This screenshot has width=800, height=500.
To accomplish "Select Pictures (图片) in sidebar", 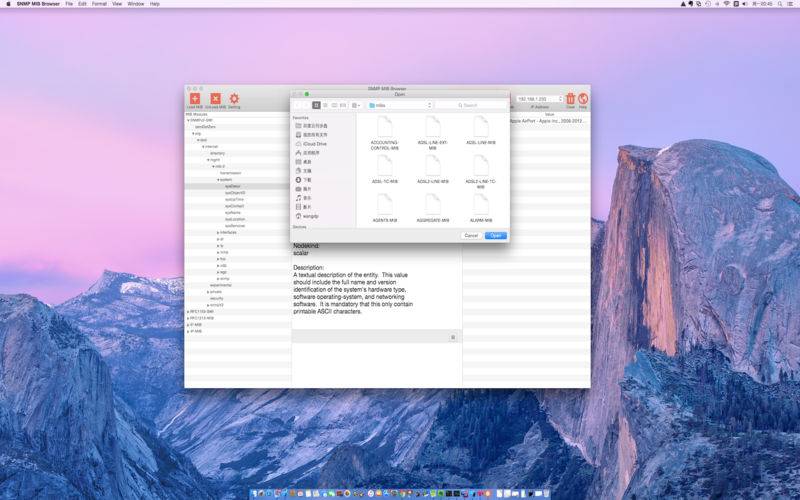I will (x=304, y=189).
